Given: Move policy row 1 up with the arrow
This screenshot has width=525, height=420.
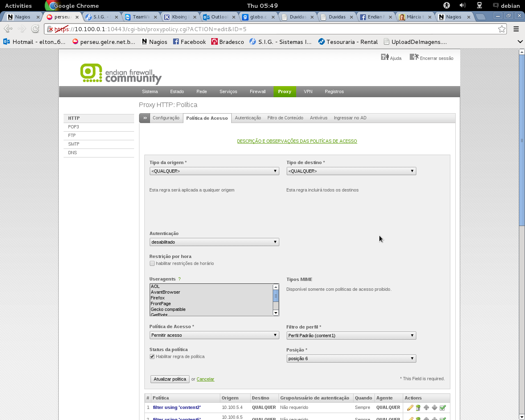Looking at the screenshot, I should pyautogui.click(x=426, y=408).
